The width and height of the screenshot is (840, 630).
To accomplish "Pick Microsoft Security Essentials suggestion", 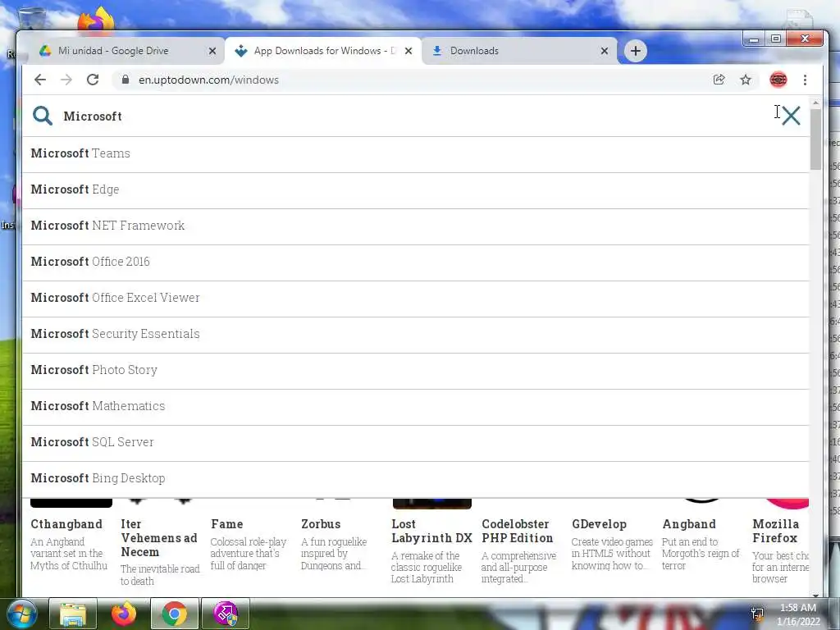I will coord(415,334).
